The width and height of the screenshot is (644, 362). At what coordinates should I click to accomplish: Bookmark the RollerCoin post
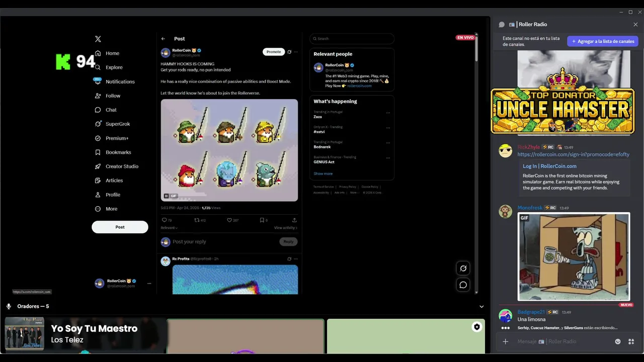click(263, 220)
